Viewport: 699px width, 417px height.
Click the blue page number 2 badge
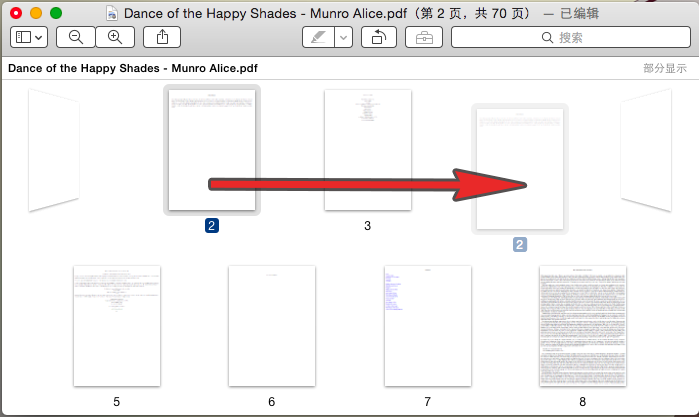[211, 226]
